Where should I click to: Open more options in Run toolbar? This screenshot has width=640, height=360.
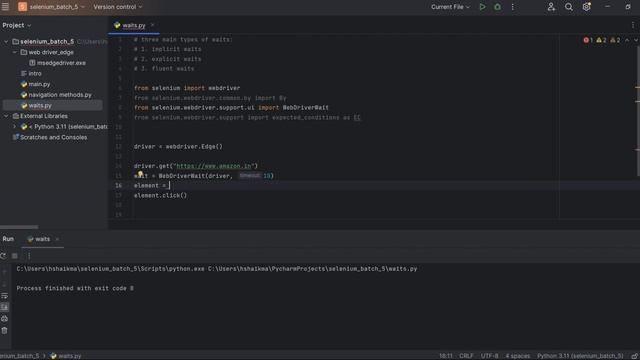pyautogui.click(x=29, y=256)
